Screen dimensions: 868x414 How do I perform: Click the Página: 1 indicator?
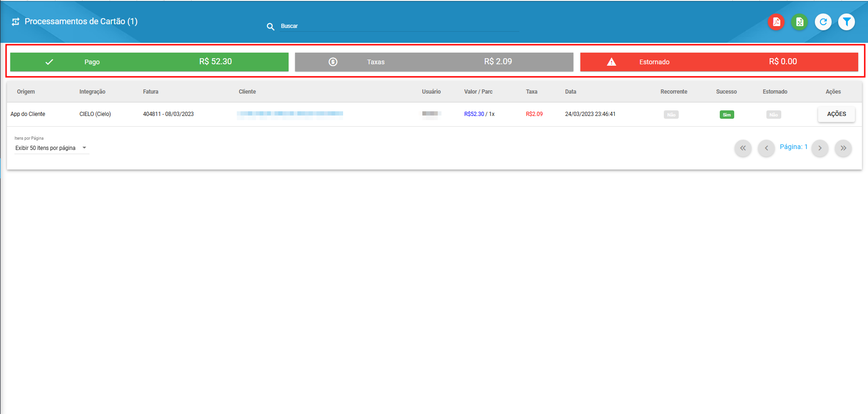[793, 147]
